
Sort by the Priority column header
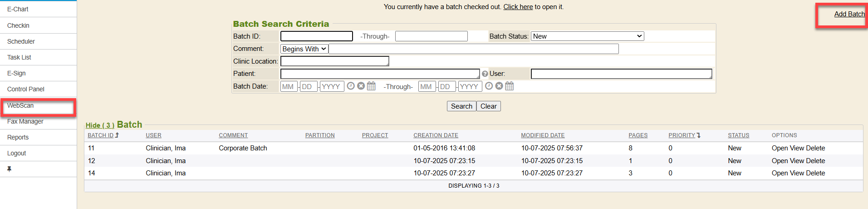pos(682,135)
